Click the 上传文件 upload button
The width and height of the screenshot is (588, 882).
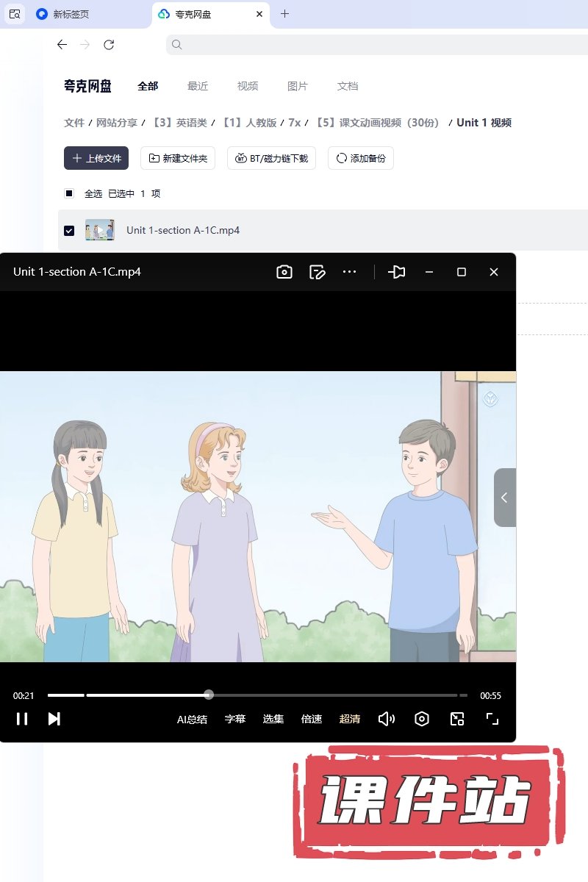(x=96, y=158)
